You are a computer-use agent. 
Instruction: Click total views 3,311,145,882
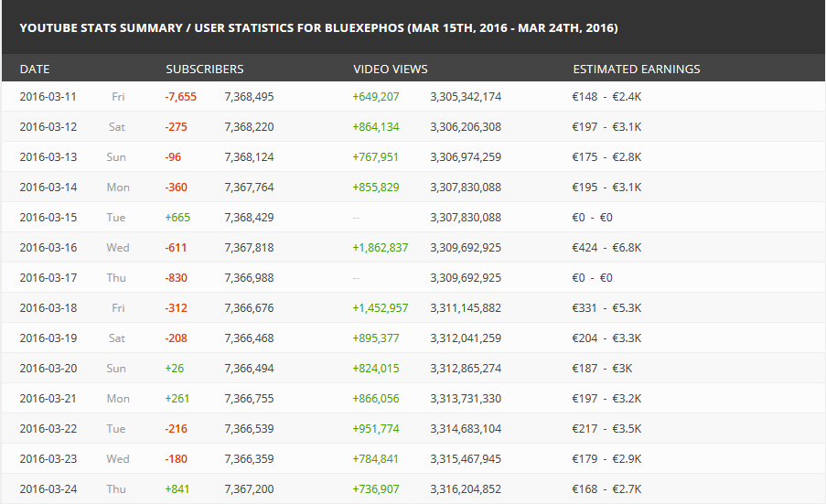point(466,308)
